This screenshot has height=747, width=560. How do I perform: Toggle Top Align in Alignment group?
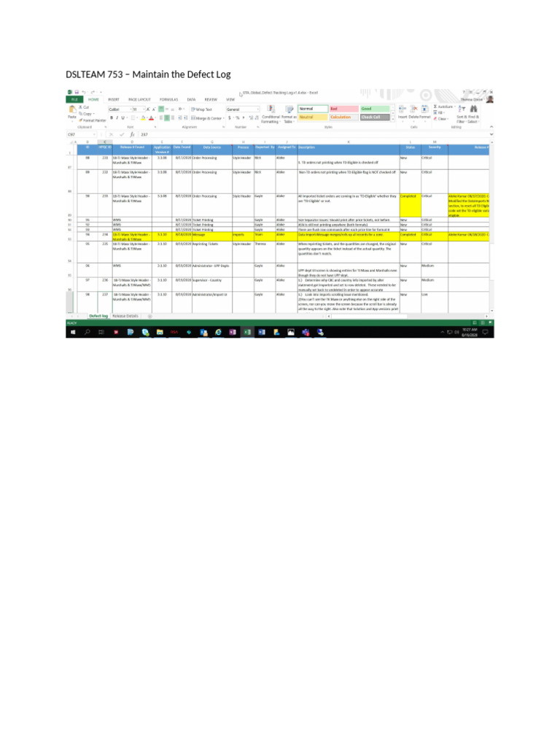[x=161, y=109]
